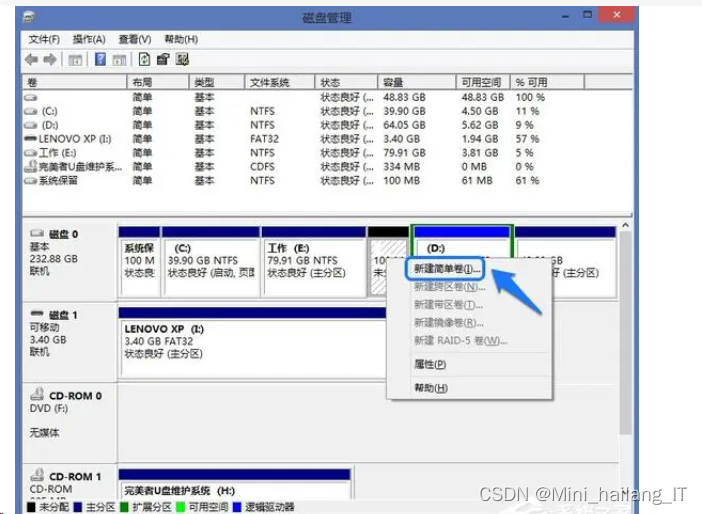
Task: Click greyed 新建镜像卷(R)... context entry
Action: [449, 323]
